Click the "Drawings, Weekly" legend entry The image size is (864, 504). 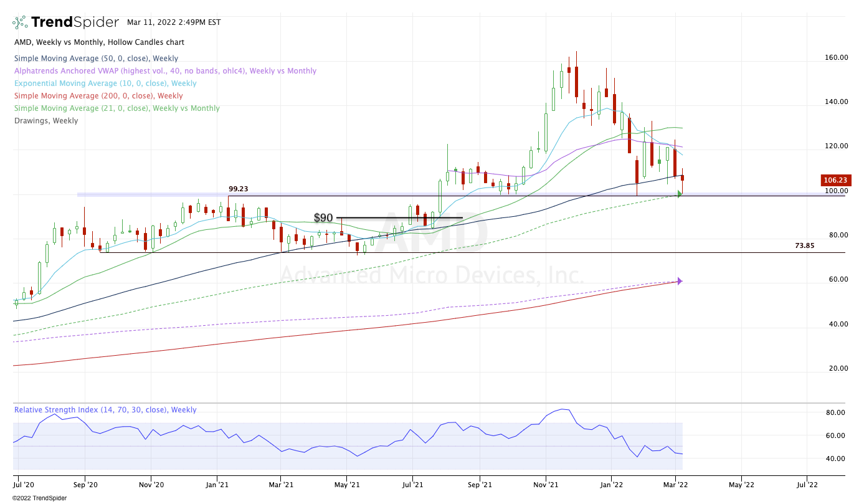click(x=46, y=121)
